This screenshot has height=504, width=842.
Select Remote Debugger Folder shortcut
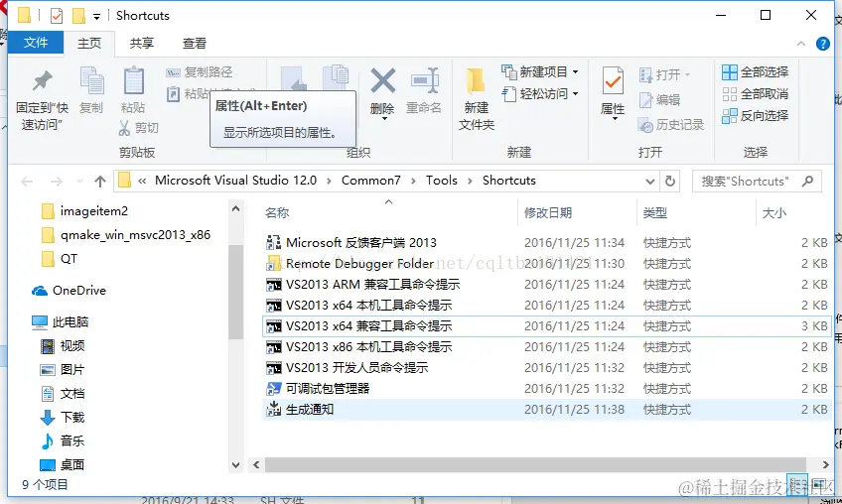547,264
